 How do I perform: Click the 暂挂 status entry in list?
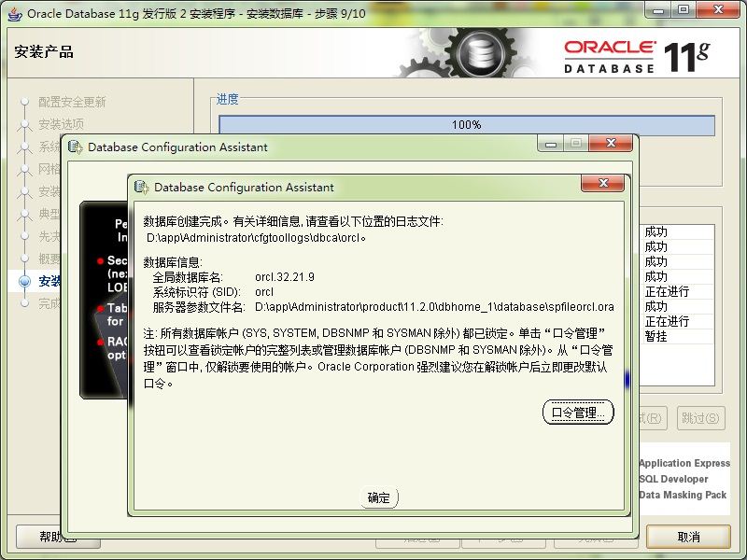[655, 336]
